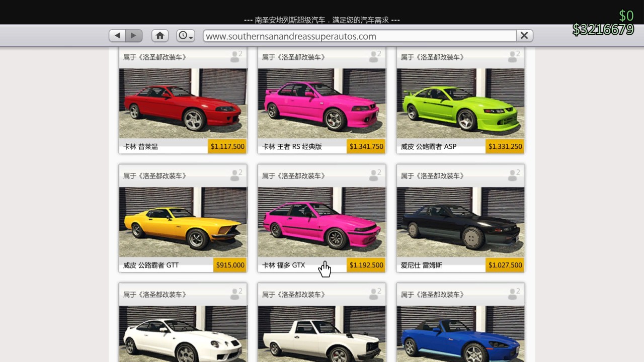Open the white coupe photo in the bottom row
Viewport: 644px width, 362px height.
pos(183,334)
